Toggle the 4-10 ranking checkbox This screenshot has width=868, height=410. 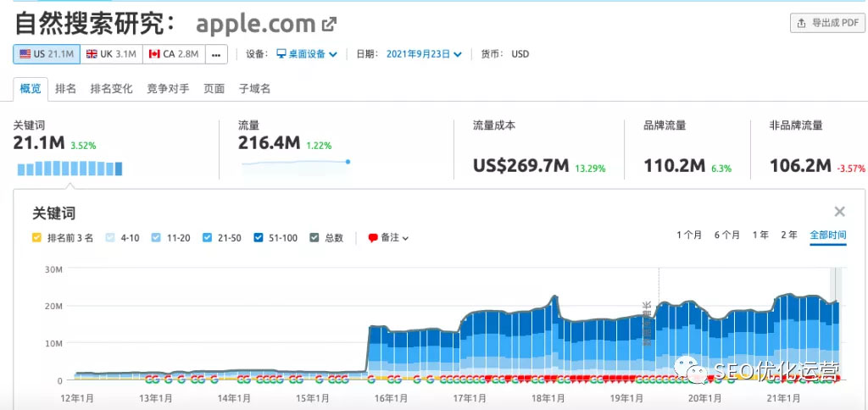pos(110,238)
